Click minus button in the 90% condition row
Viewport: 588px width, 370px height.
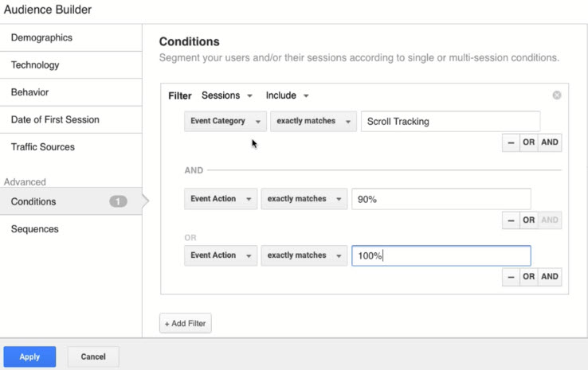coord(511,220)
